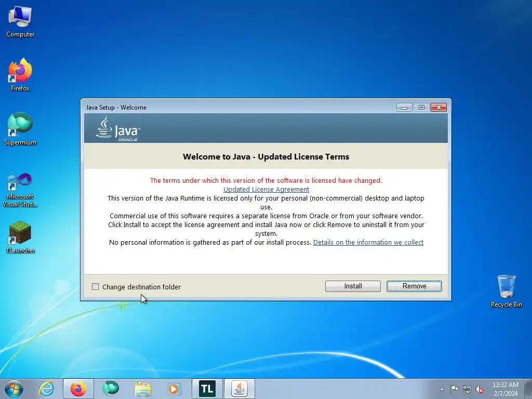The image size is (532, 399).
Task: Select the Supermium desktop shortcut
Action: tap(20, 129)
